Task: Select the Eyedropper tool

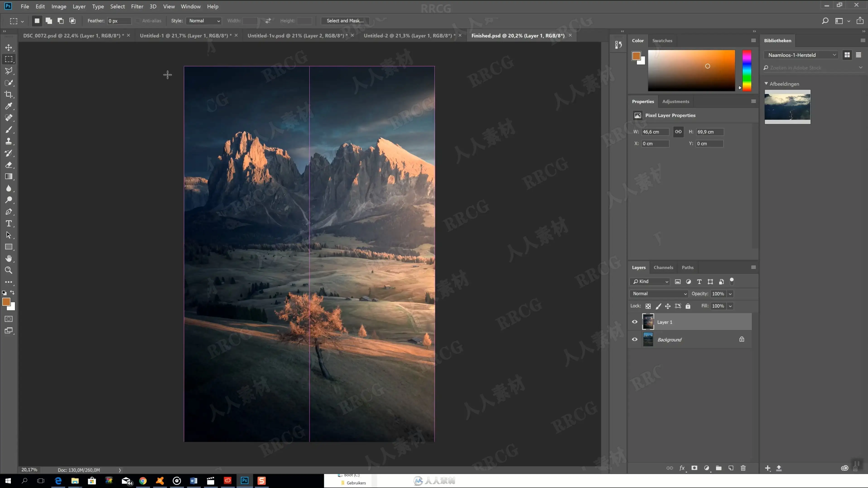Action: (9, 106)
